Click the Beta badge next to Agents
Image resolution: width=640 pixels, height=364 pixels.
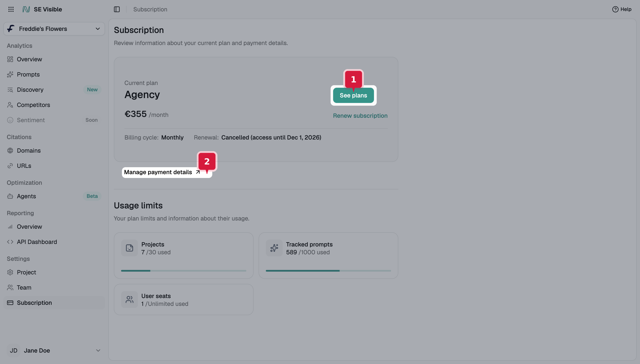92,196
